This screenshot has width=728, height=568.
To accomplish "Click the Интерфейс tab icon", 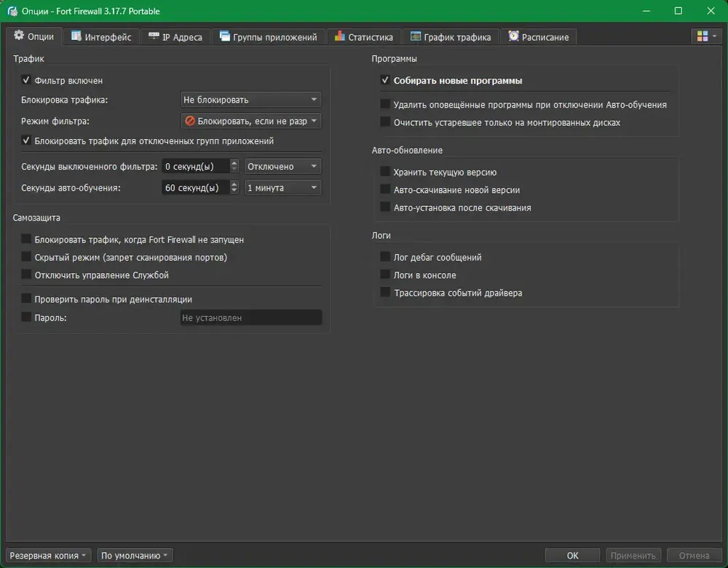I will (76, 36).
